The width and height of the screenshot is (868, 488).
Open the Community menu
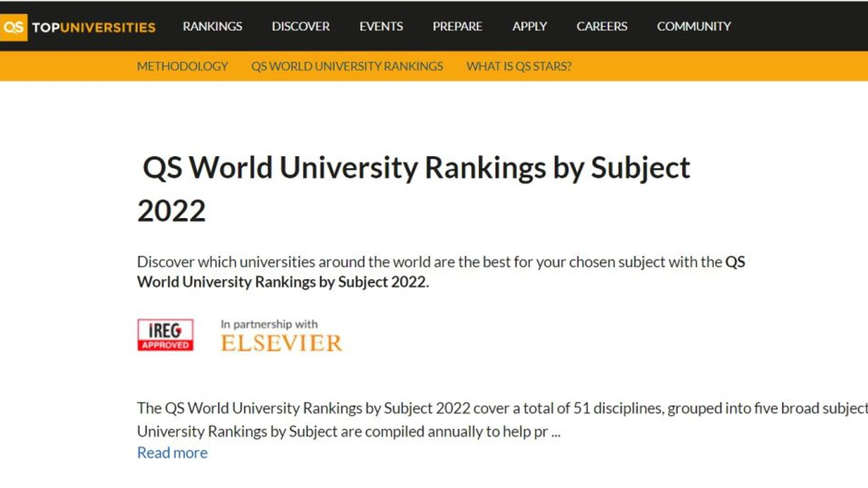[x=694, y=26]
